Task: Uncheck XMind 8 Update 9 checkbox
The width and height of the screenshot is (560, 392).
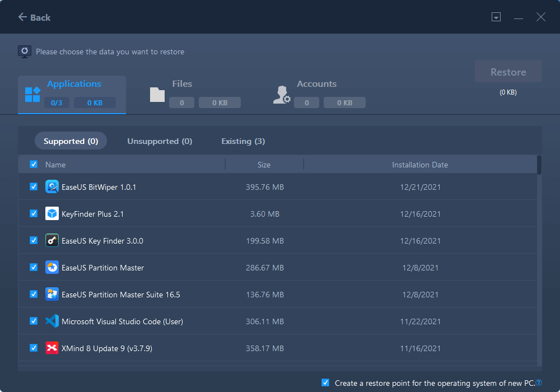Action: click(x=34, y=348)
